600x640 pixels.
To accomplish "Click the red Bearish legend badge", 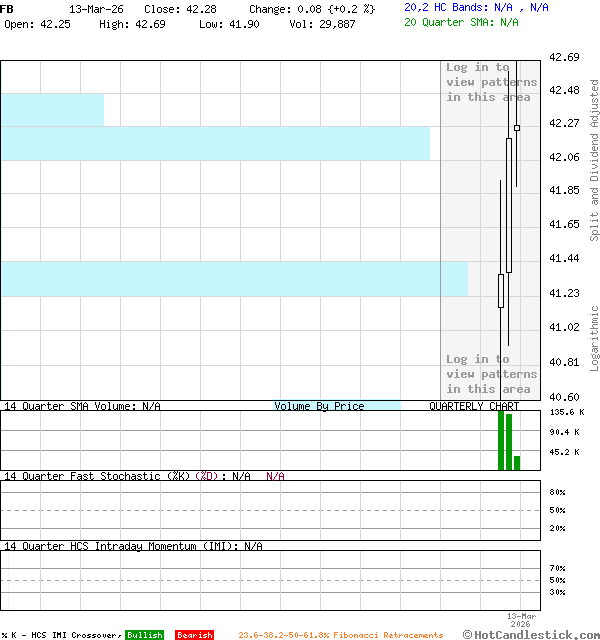I will click(x=194, y=635).
